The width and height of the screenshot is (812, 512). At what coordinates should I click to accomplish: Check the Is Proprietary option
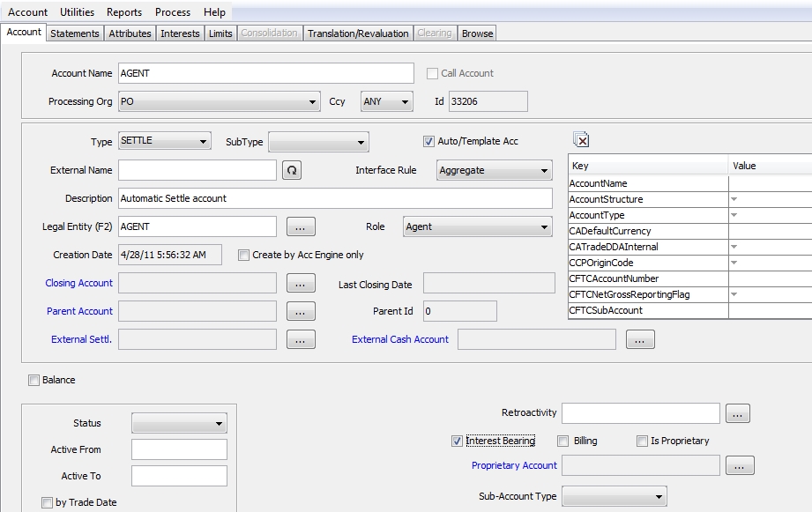pos(642,442)
